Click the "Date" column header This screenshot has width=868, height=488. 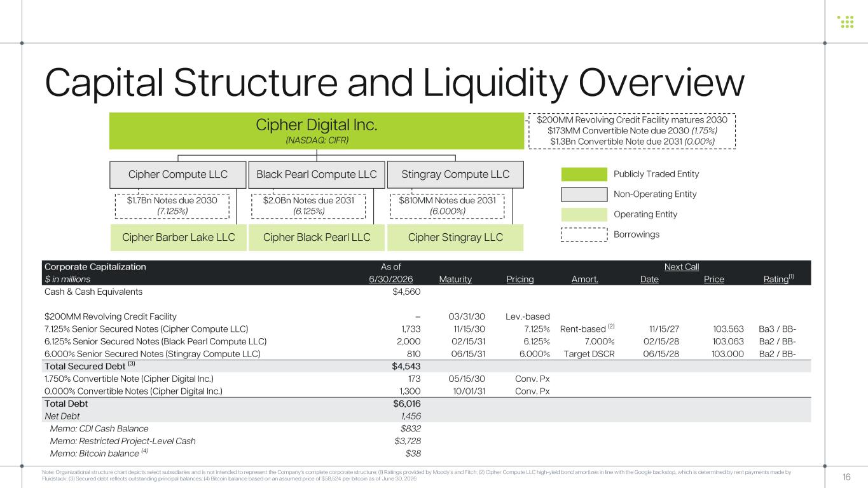pos(649,279)
